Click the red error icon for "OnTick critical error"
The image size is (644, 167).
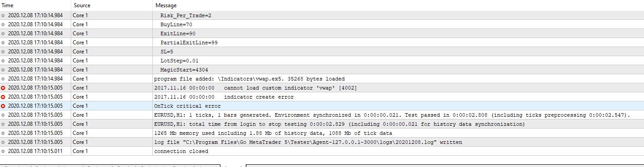(x=3, y=106)
